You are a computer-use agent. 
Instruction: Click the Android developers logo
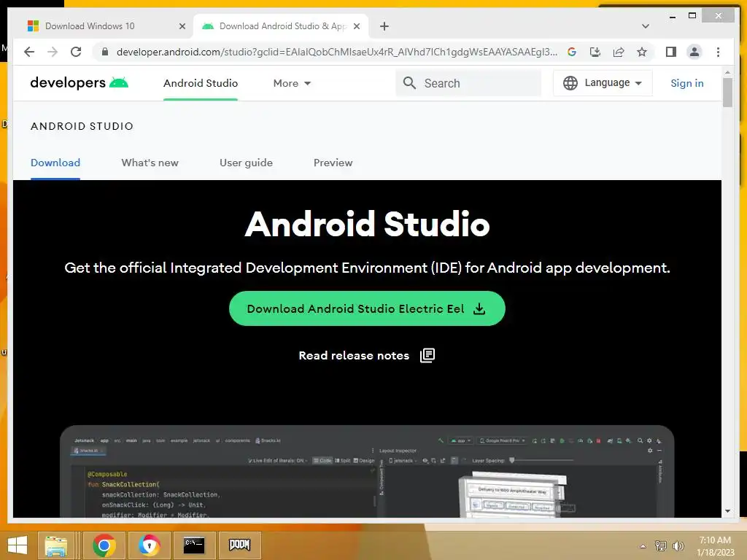(79, 83)
